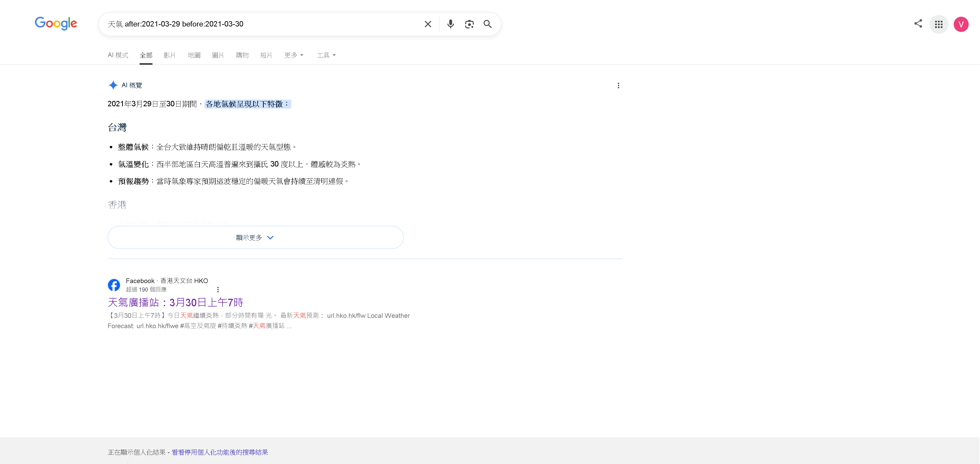Expand the 更多 dropdown

294,55
